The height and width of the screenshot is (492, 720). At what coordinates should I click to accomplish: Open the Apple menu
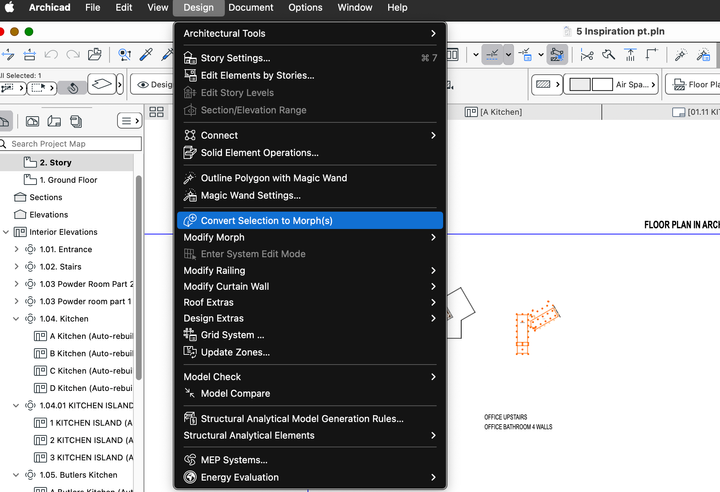[x=9, y=7]
